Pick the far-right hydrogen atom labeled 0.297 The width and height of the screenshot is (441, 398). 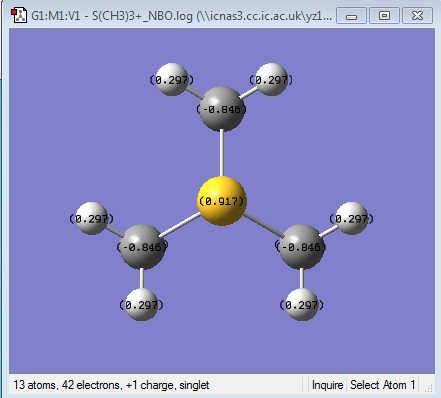351,218
